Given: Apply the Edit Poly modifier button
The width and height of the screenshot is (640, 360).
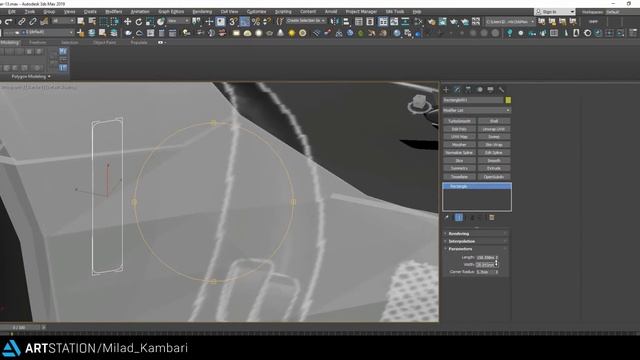Looking at the screenshot, I should tap(459, 129).
